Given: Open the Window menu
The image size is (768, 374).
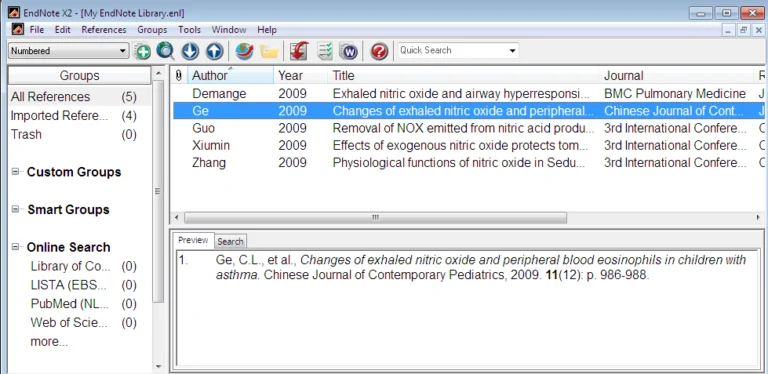Looking at the screenshot, I should click(229, 30).
